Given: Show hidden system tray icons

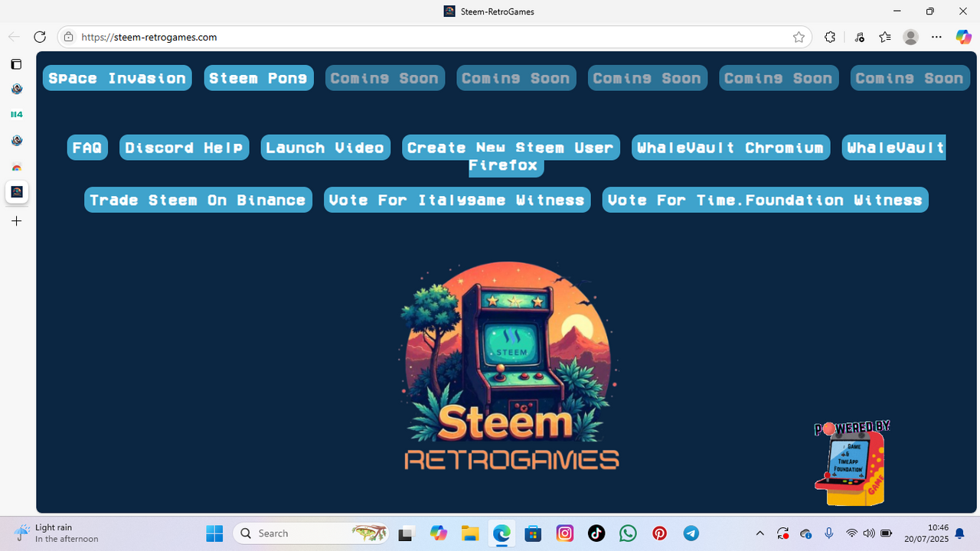Looking at the screenshot, I should (x=759, y=533).
